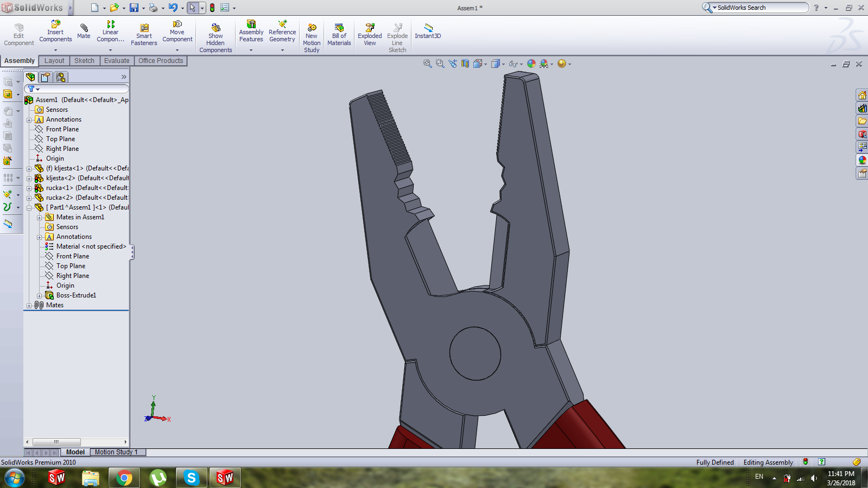Click Show Hidden Components
This screenshot has height=488, width=868.
point(216,38)
